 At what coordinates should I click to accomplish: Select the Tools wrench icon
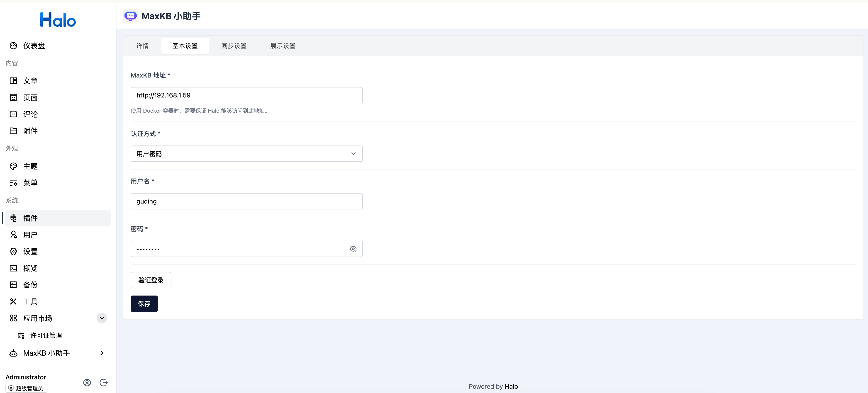13,301
